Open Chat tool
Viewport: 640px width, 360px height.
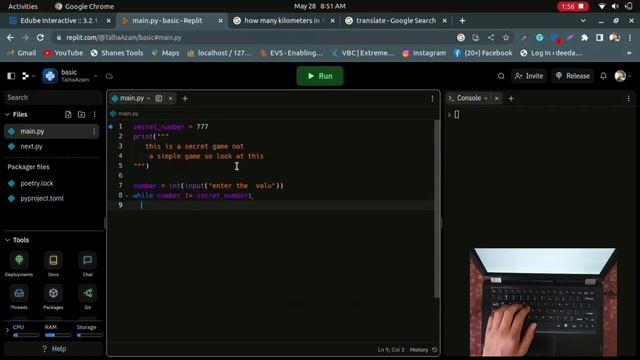click(x=87, y=264)
